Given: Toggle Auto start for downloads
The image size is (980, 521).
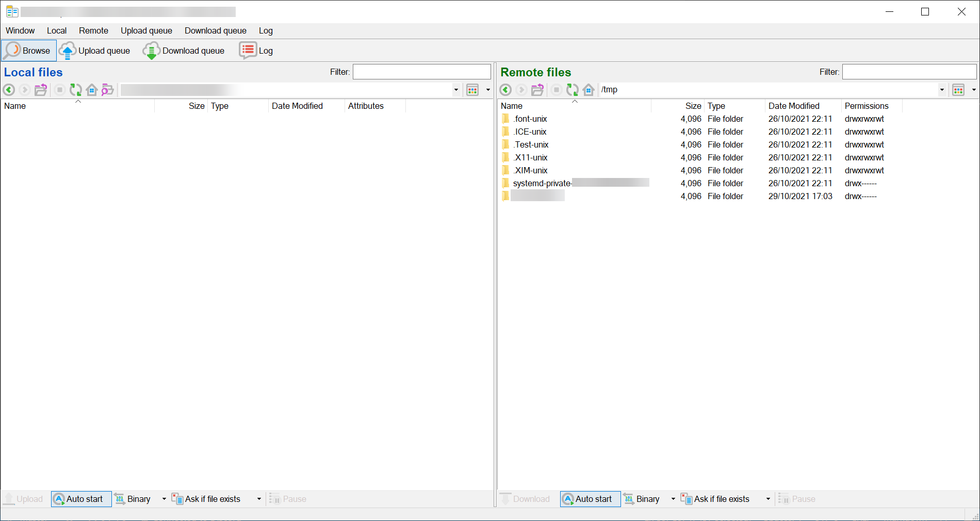Looking at the screenshot, I should pos(590,499).
